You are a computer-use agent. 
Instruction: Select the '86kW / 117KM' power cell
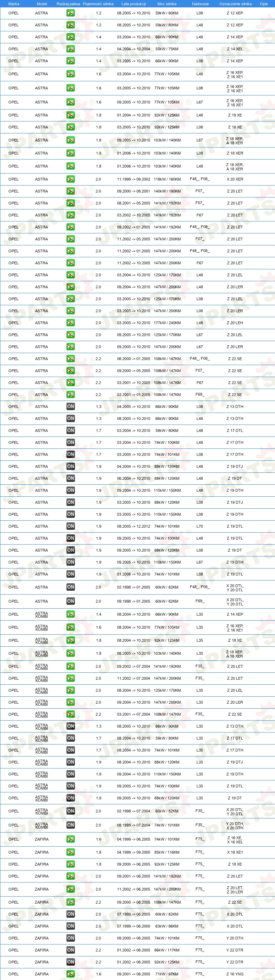167,950
